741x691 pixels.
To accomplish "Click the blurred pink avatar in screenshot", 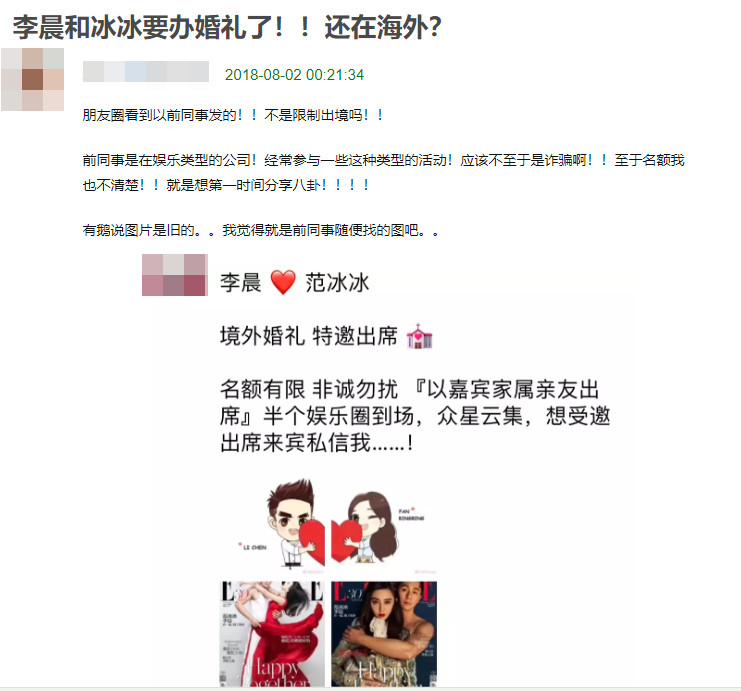I will pyautogui.click(x=175, y=275).
